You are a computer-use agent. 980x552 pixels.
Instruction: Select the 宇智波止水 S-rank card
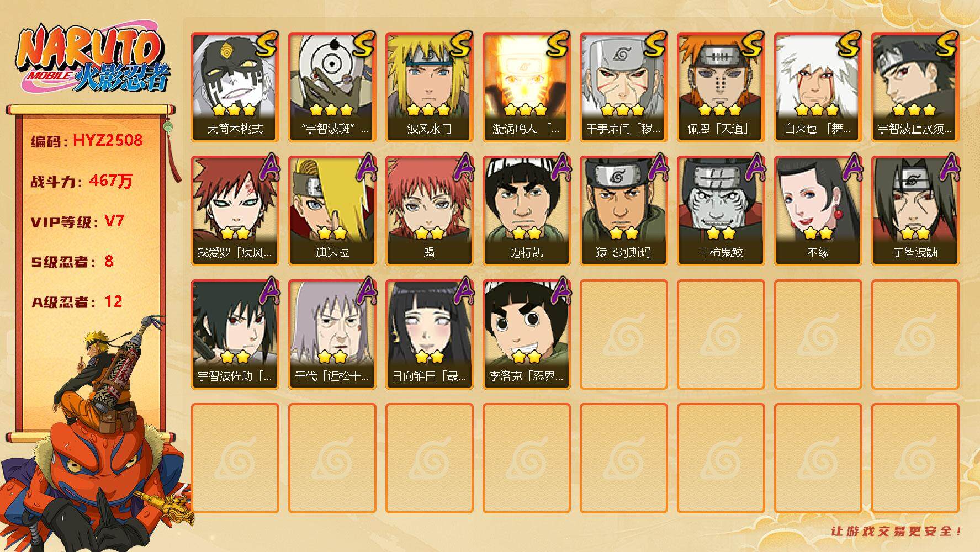point(915,87)
